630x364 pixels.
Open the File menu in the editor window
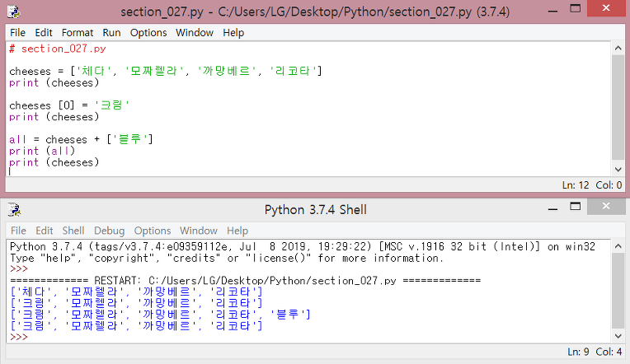pos(17,32)
